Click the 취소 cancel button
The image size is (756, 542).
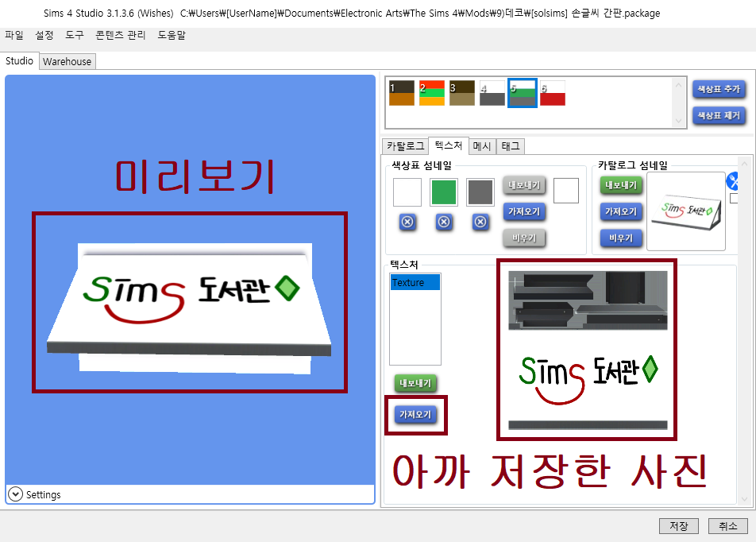[728, 526]
